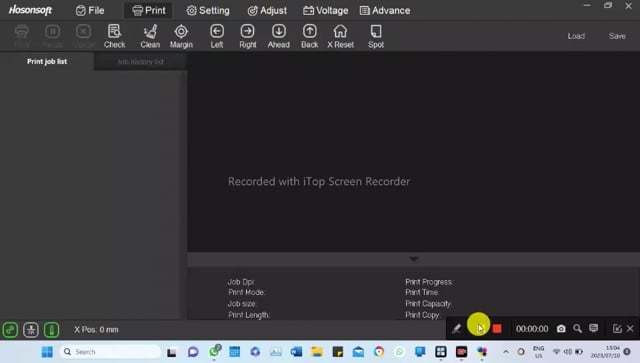Click the Print Copy label
This screenshot has height=363, width=640.
click(423, 315)
